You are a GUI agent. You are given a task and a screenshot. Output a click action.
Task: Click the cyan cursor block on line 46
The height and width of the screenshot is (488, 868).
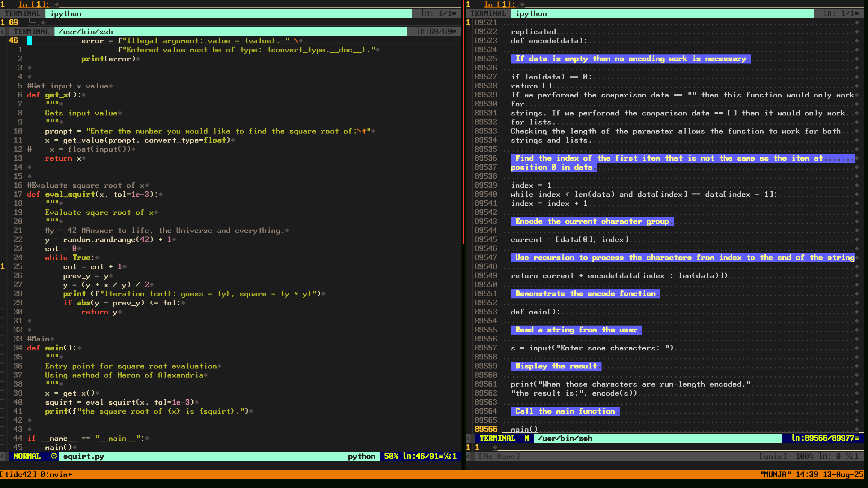click(x=30, y=41)
